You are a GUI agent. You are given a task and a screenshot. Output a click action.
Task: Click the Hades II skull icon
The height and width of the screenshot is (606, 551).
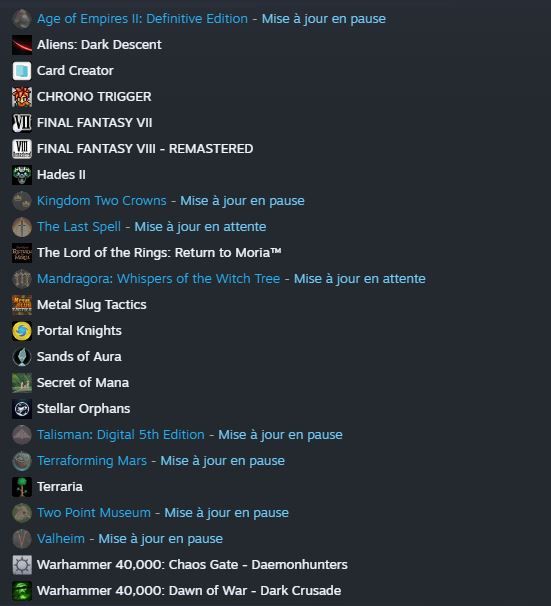(22, 175)
